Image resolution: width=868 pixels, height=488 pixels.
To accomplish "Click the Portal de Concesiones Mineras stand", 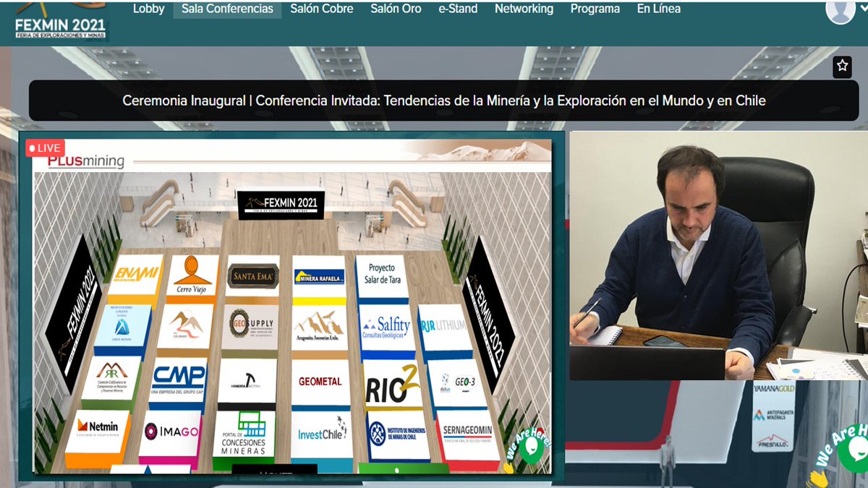I will (244, 434).
